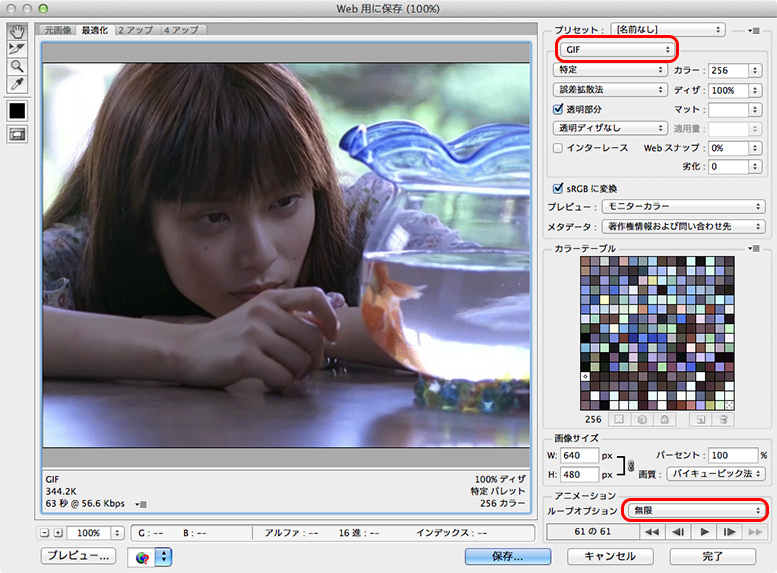Switch to the 元画像 tab

tap(58, 30)
